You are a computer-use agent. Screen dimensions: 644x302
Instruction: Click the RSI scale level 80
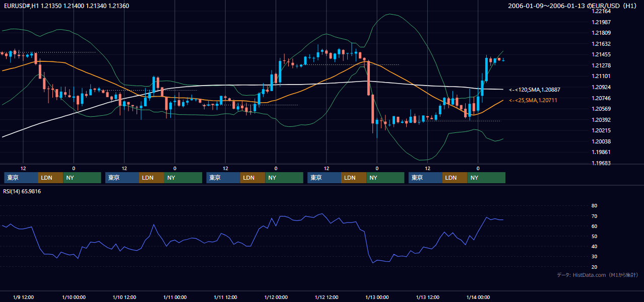pos(594,206)
